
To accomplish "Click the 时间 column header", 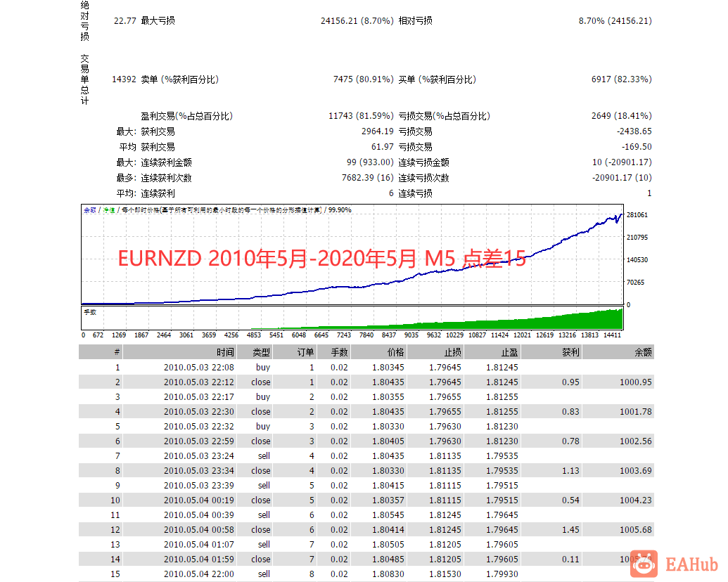I will tap(179, 352).
